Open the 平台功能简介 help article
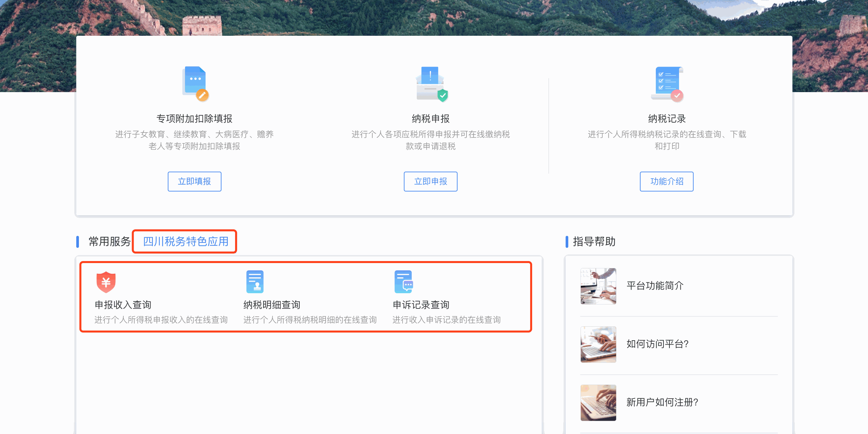 [655, 286]
